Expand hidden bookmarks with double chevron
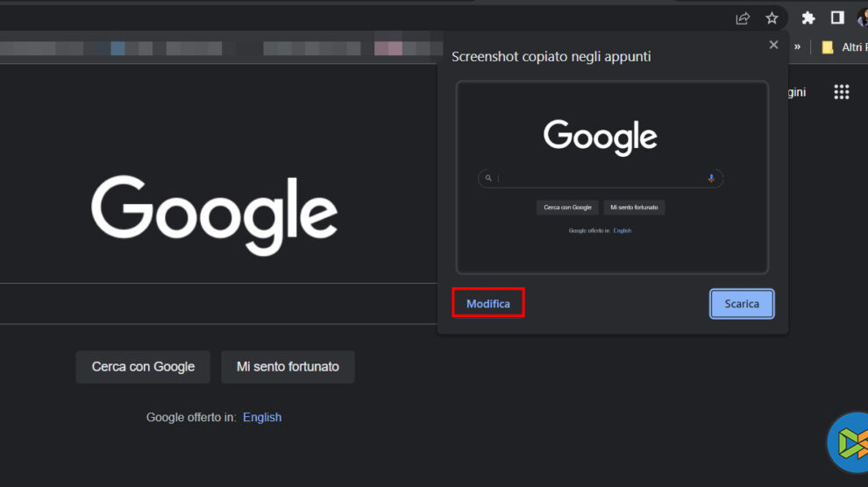Viewport: 868px width, 487px height. click(x=797, y=47)
